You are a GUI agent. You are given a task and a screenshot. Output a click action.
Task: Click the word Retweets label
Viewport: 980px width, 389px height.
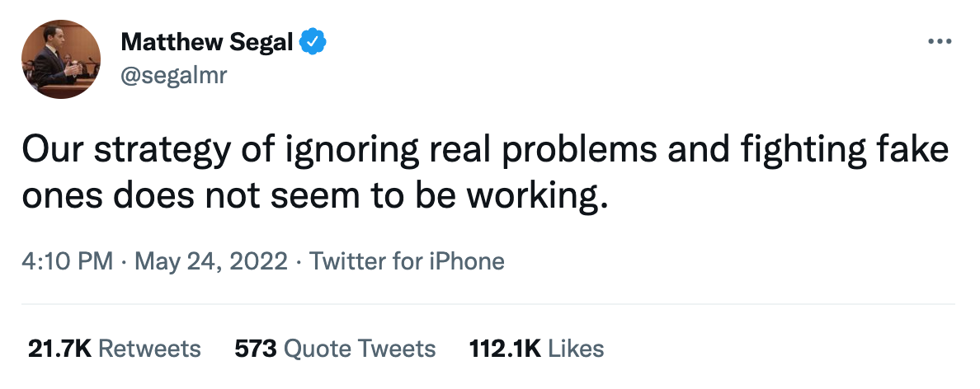(x=150, y=349)
